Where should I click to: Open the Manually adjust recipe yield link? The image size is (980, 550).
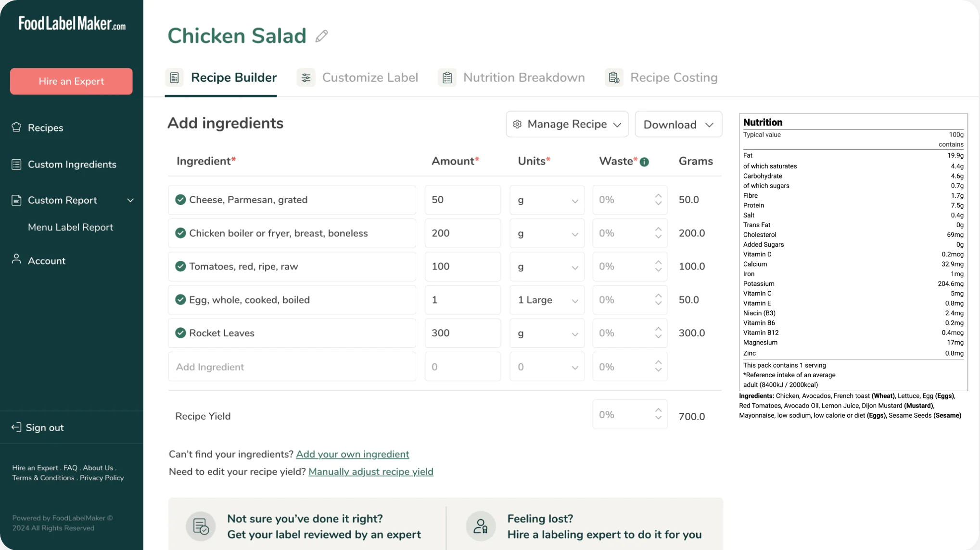370,472
